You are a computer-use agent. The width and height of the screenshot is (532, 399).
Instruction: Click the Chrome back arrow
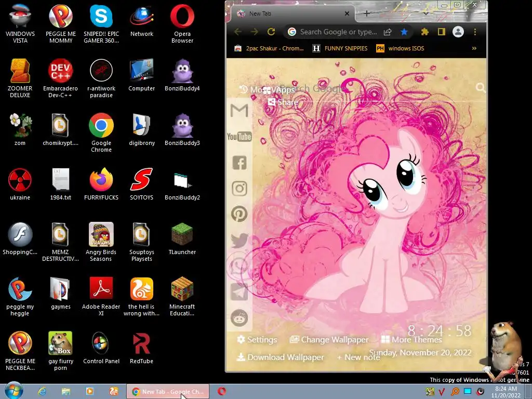[x=238, y=32]
